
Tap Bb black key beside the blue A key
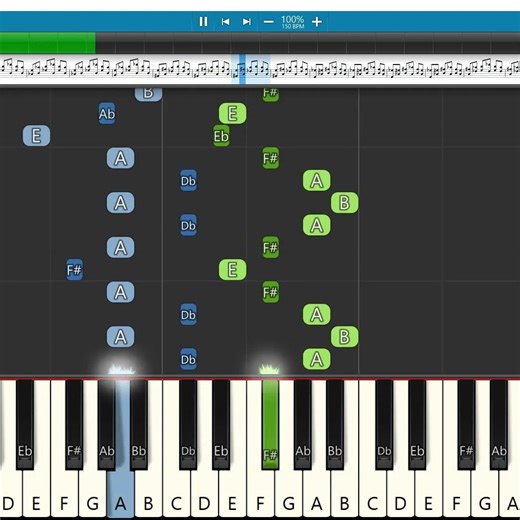pos(139,424)
